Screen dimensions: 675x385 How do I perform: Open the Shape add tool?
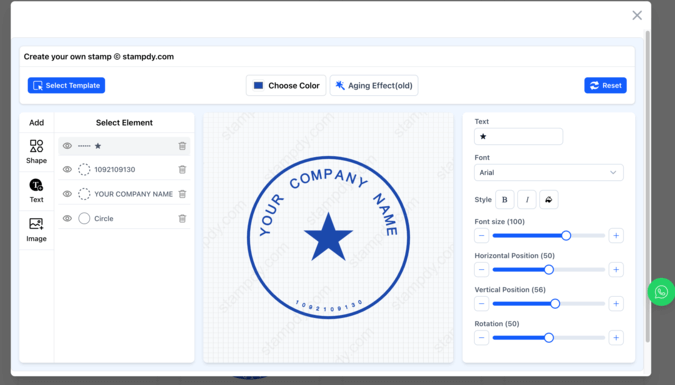[36, 152]
